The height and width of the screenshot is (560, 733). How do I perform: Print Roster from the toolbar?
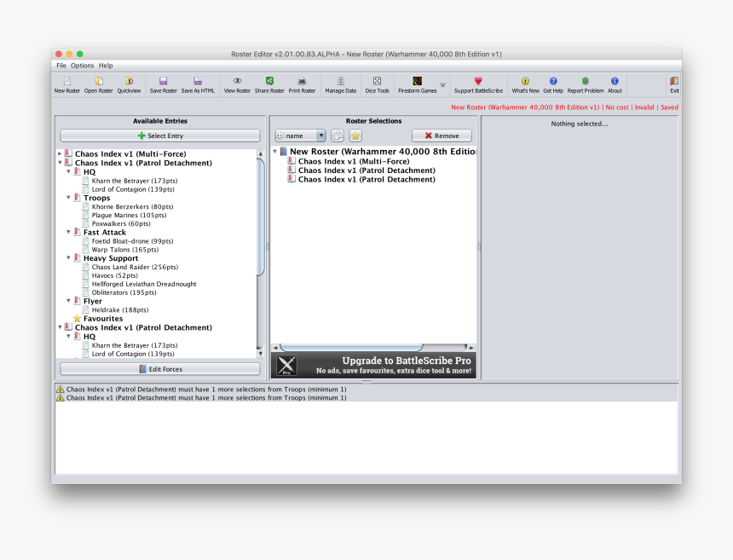pos(302,84)
